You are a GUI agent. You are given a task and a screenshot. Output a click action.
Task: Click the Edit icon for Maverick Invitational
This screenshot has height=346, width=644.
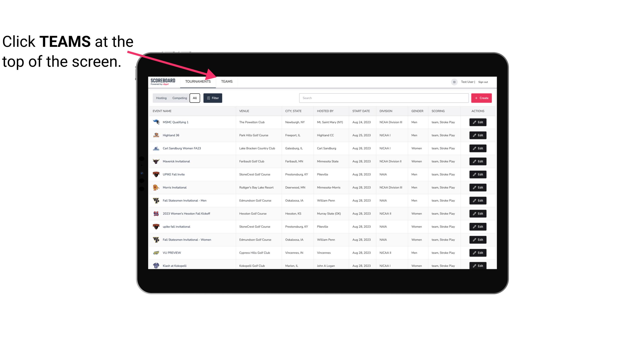click(x=478, y=161)
